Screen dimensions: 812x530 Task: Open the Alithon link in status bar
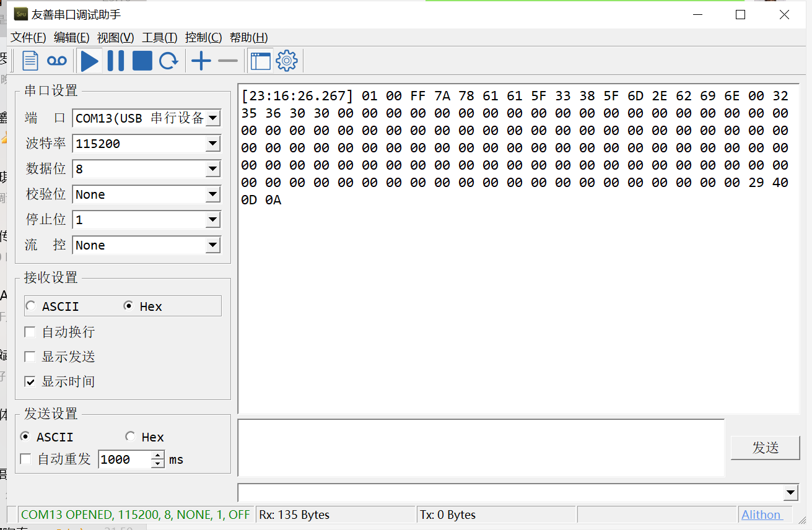(761, 515)
